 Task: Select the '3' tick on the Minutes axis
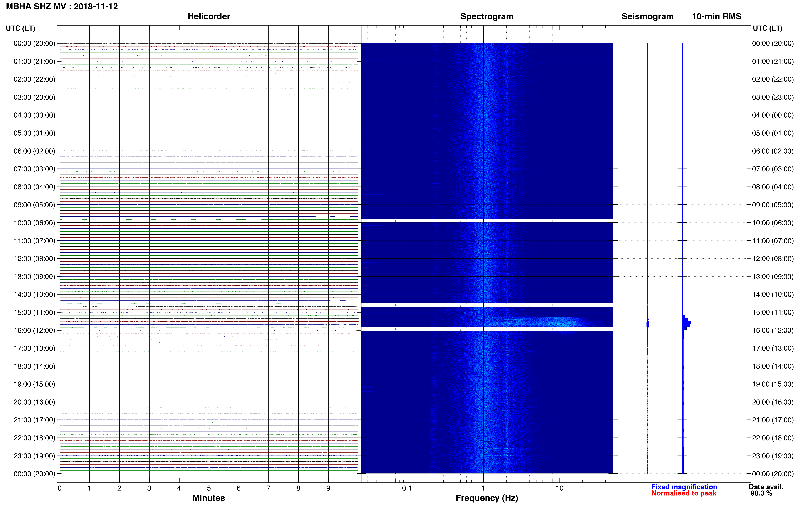(149, 488)
